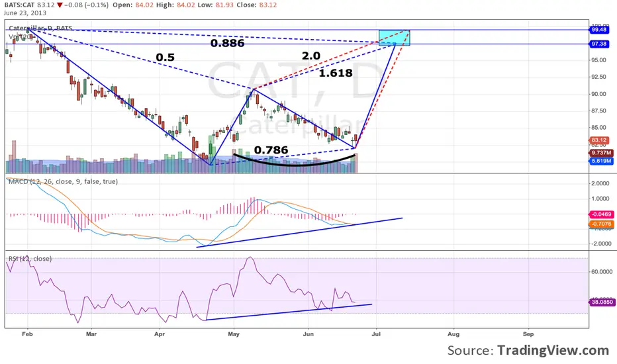
Task: Click the 85.00 price axis tick
Action: (x=598, y=128)
